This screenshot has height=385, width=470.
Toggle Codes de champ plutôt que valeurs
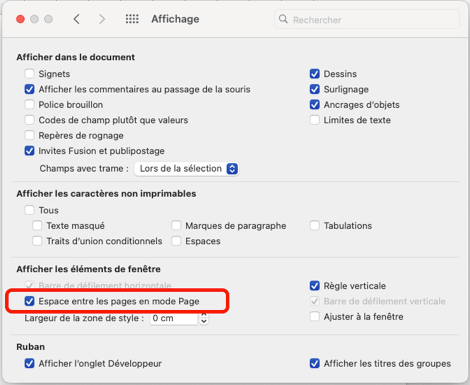point(29,120)
